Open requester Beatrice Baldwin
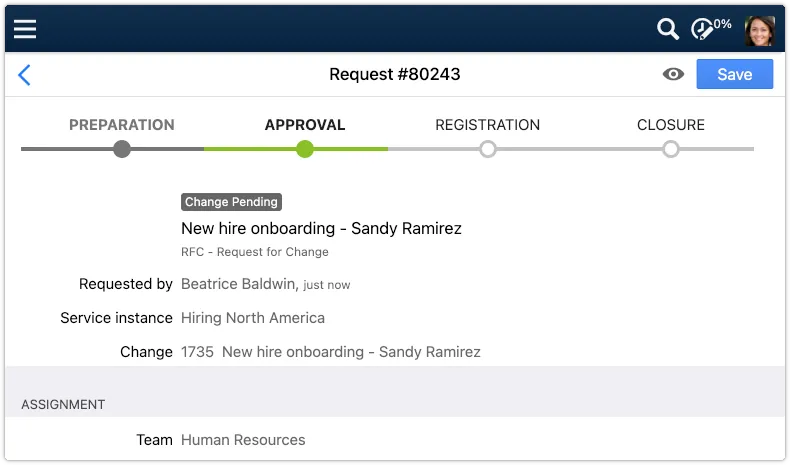The width and height of the screenshot is (790, 465). click(x=238, y=284)
